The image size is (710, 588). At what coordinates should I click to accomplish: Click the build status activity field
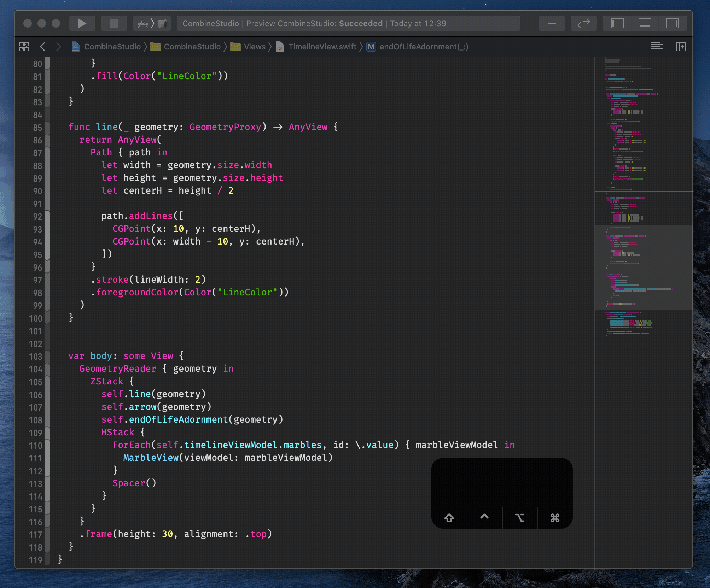point(348,24)
